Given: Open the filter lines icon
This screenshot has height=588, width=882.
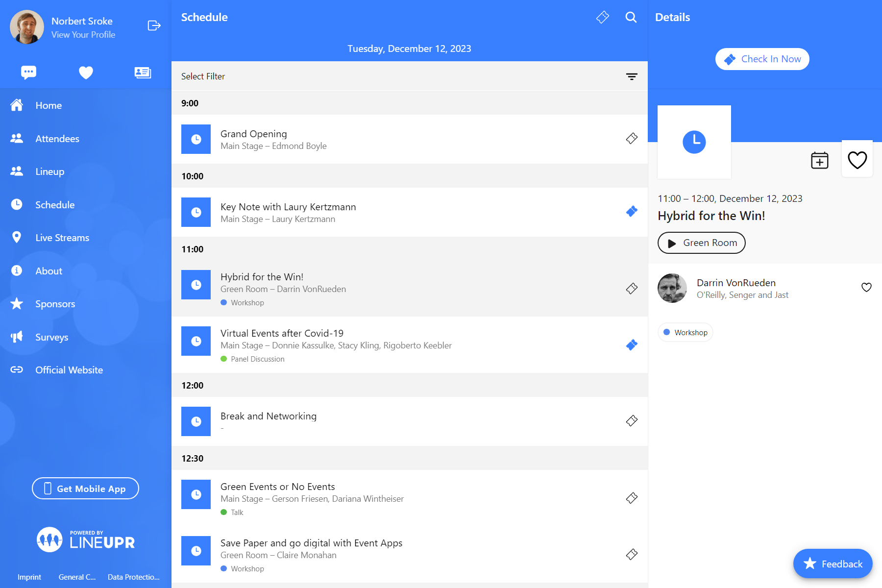Looking at the screenshot, I should (632, 76).
